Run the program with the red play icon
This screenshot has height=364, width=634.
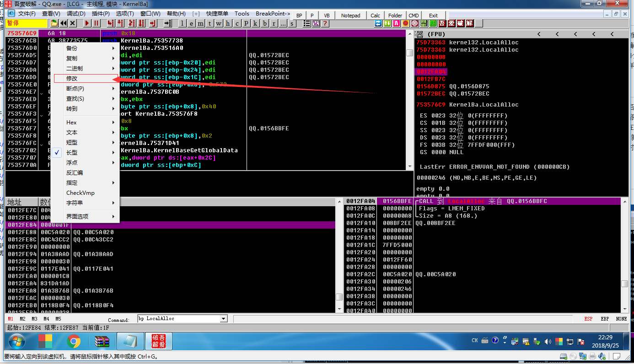click(x=87, y=23)
